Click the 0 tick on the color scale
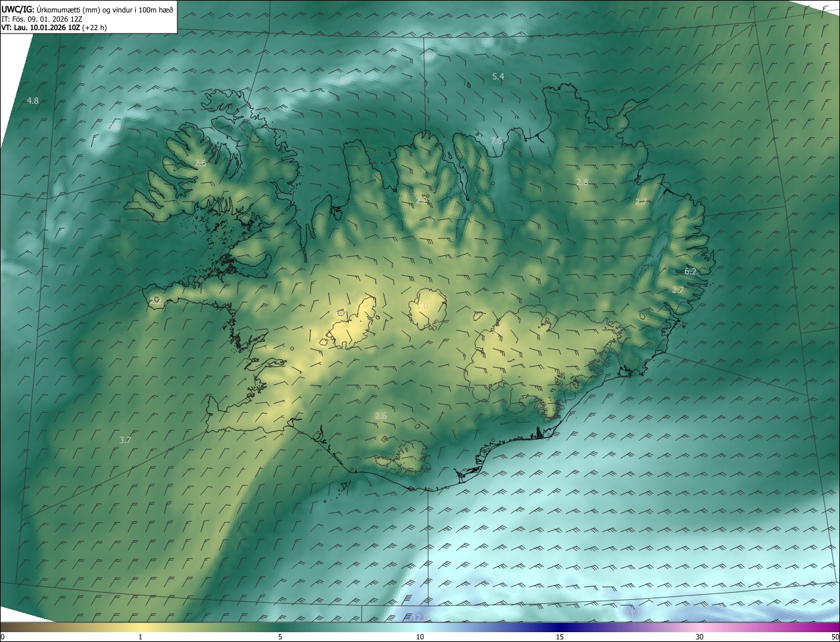Image resolution: width=840 pixels, height=642 pixels. coord(3,637)
